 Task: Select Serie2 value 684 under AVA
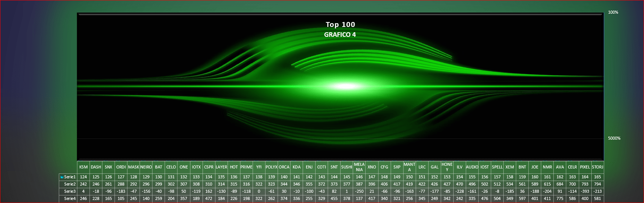(x=560, y=184)
